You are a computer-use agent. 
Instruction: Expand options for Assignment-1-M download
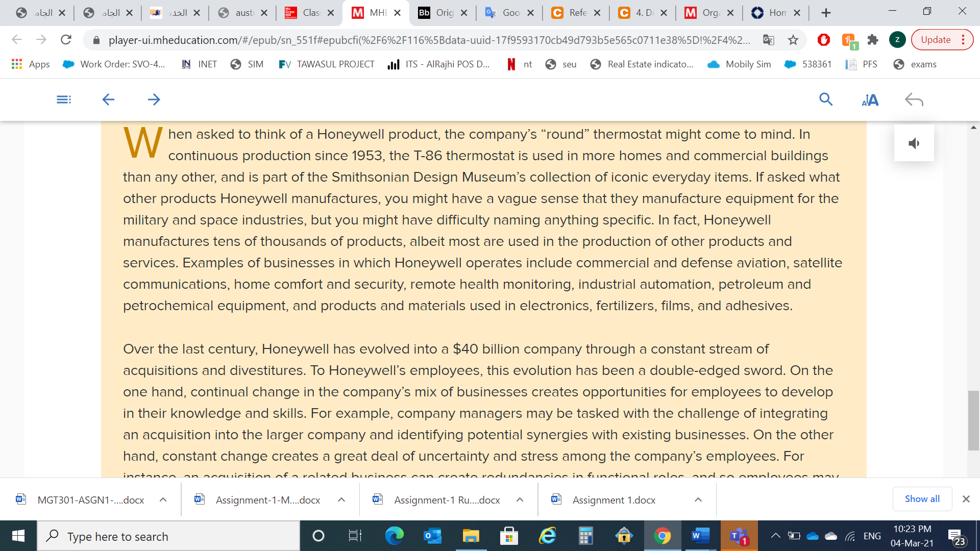[341, 500]
